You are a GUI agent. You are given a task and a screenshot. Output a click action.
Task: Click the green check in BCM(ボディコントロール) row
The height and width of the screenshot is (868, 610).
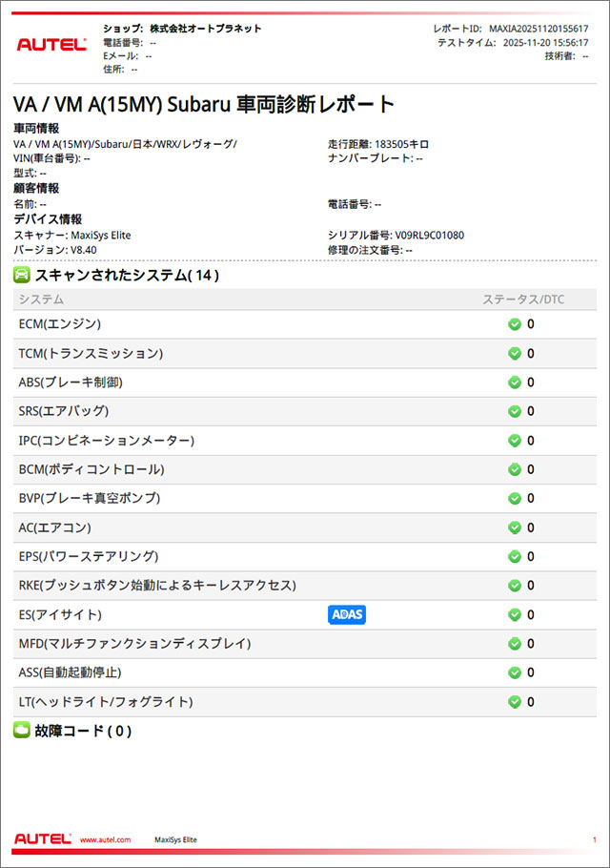coord(515,469)
